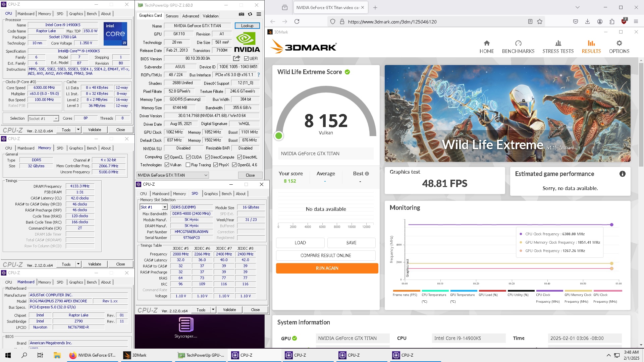Toggle browser reader view icon

pos(530,21)
